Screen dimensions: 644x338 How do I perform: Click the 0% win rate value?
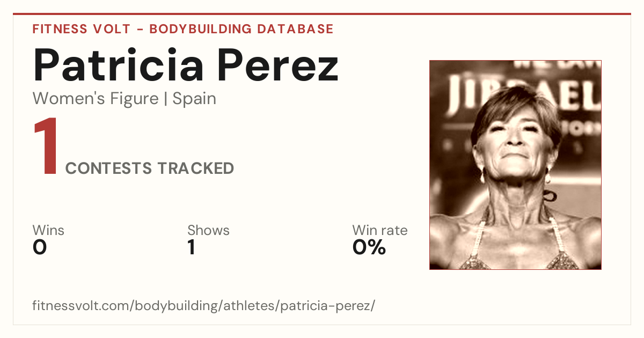[369, 247]
